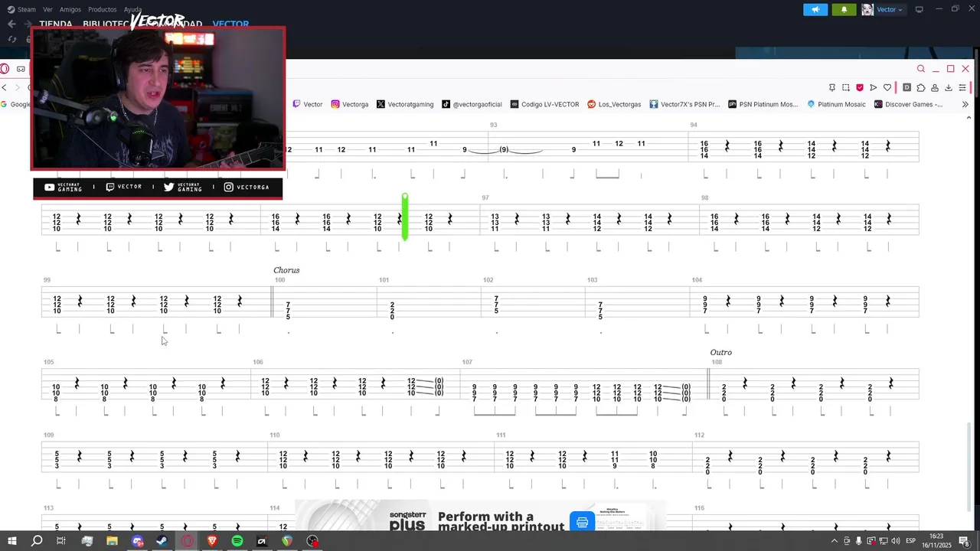980x551 pixels.
Task: Click the Steam announcements megaphone button
Action: pyautogui.click(x=815, y=9)
